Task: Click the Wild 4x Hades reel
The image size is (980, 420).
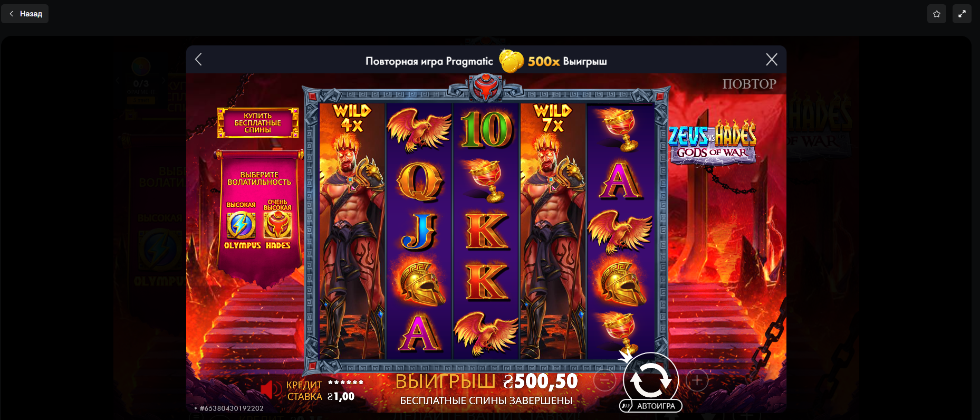Action: pyautogui.click(x=352, y=231)
